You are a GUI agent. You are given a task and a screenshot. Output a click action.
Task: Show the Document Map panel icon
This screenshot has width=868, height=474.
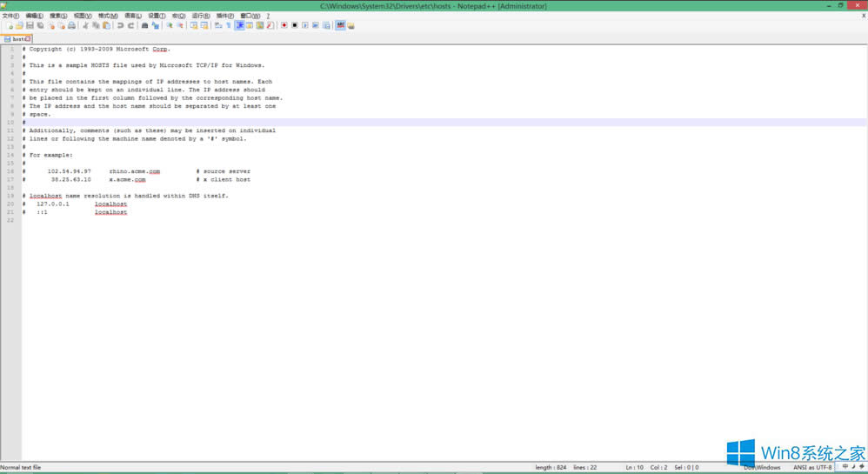[x=260, y=25]
